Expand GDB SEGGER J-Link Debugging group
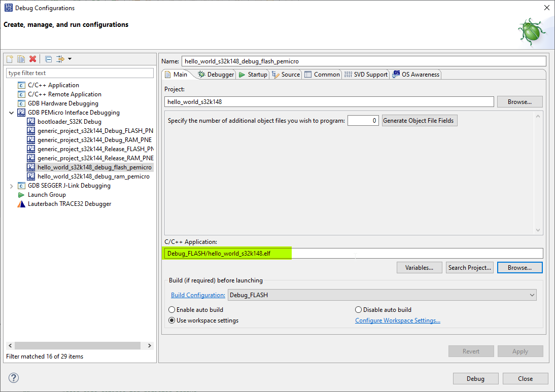This screenshot has height=392, width=555. coord(11,185)
